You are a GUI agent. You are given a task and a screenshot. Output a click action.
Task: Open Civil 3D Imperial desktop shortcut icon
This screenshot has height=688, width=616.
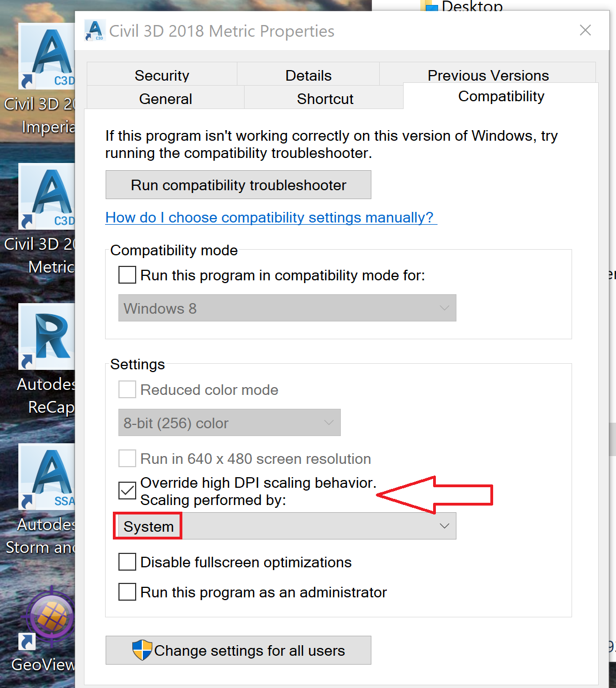pos(47,57)
